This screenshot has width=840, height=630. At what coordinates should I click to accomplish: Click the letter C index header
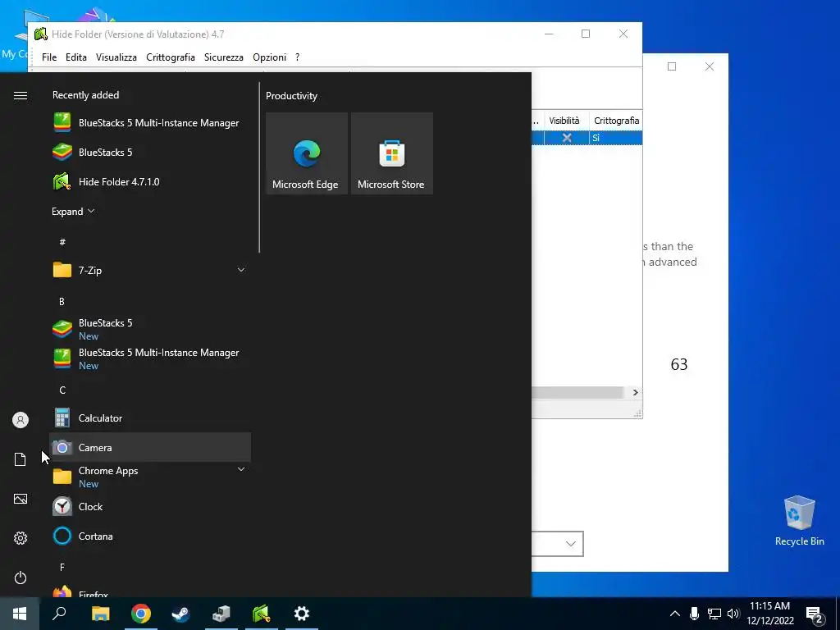tap(62, 390)
